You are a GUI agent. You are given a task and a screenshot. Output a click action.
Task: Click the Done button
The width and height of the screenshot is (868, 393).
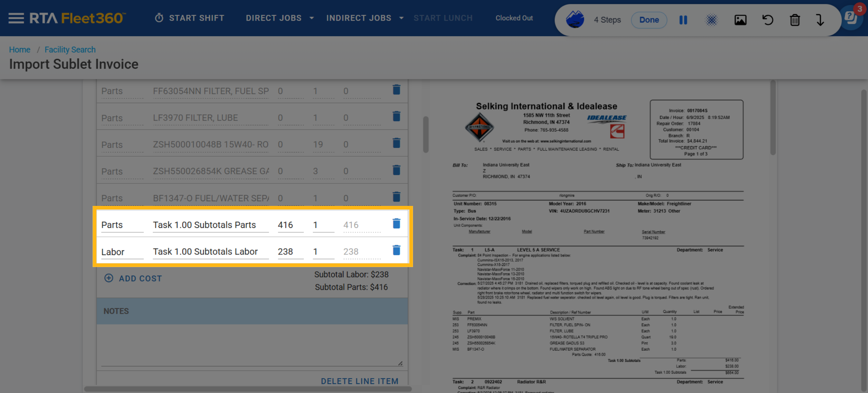pyautogui.click(x=649, y=20)
